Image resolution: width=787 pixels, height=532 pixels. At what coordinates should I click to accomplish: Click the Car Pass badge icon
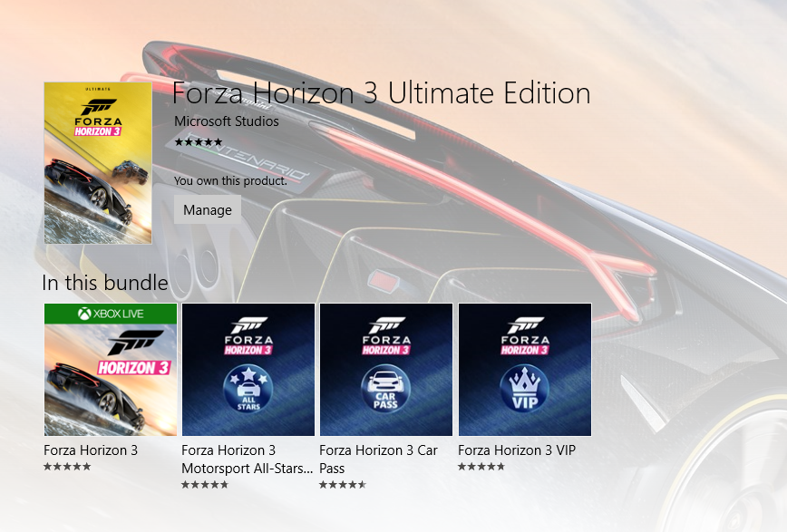[x=385, y=389]
